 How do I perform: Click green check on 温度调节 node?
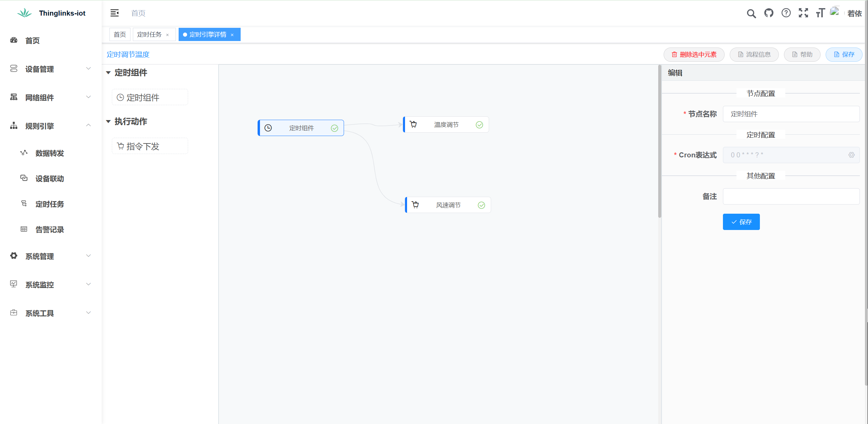pyautogui.click(x=479, y=125)
